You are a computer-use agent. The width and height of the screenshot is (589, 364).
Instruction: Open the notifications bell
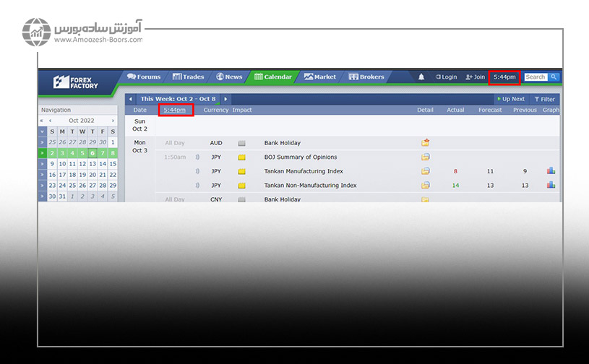pyautogui.click(x=421, y=77)
